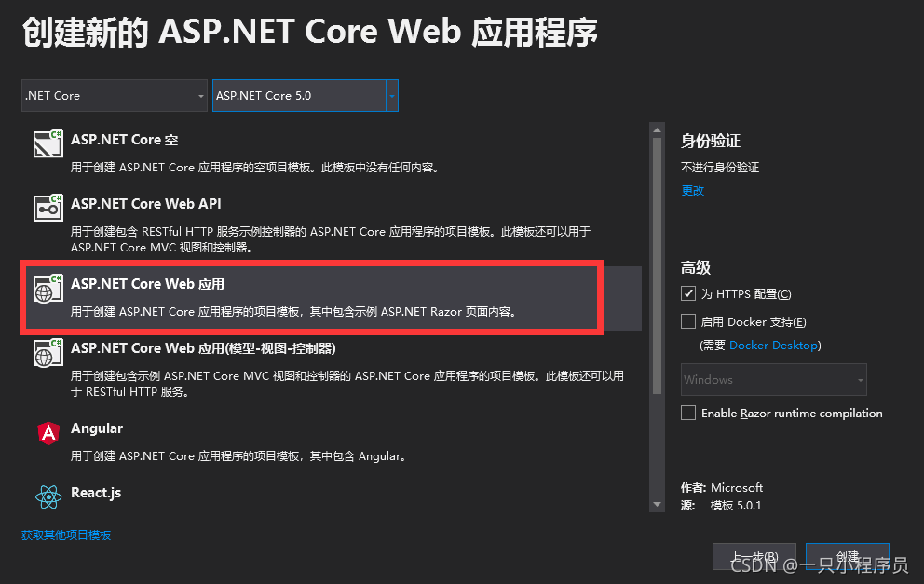This screenshot has width=924, height=584.
Task: Open the Windows container OS dropdown
Action: (774, 379)
